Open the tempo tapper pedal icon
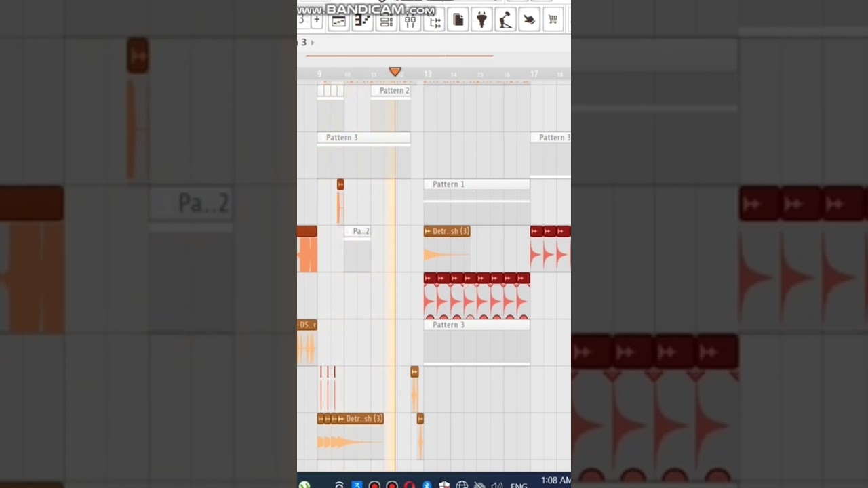 click(505, 20)
